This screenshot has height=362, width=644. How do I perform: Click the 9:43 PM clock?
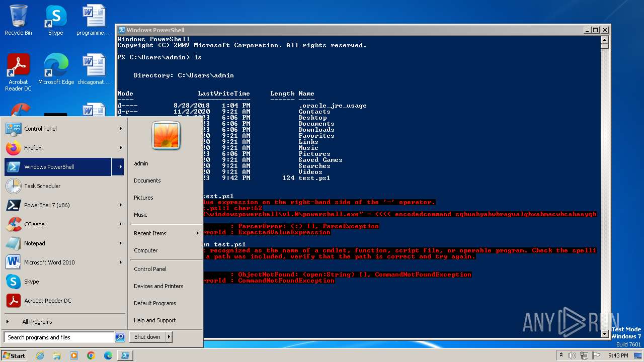(x=618, y=355)
